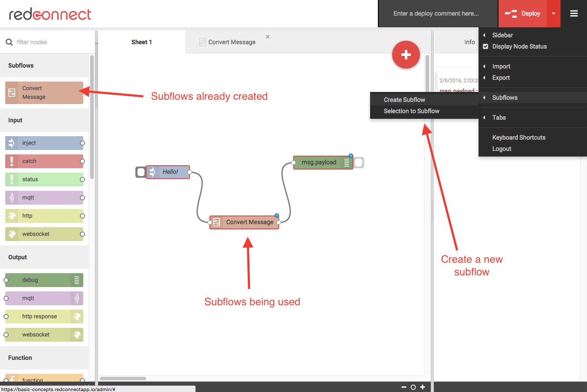This screenshot has width=587, height=392.
Task: Click the deploy comment input field
Action: pyautogui.click(x=436, y=13)
